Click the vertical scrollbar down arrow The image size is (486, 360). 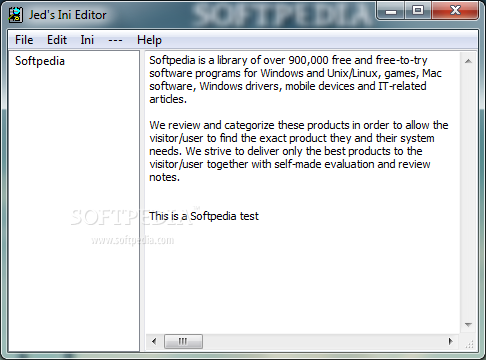click(468, 324)
